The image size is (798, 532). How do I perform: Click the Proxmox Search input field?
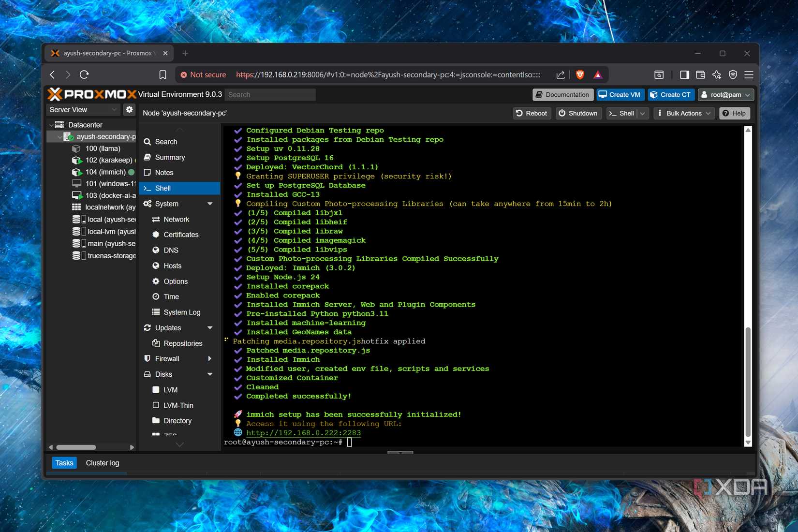[x=270, y=95]
